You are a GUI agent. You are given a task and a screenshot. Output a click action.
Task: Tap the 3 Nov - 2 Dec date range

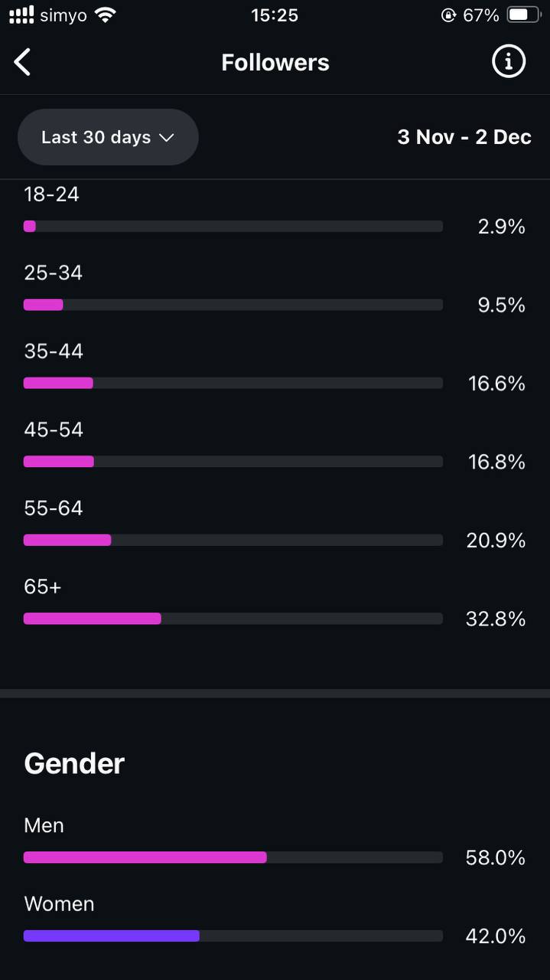click(x=464, y=137)
